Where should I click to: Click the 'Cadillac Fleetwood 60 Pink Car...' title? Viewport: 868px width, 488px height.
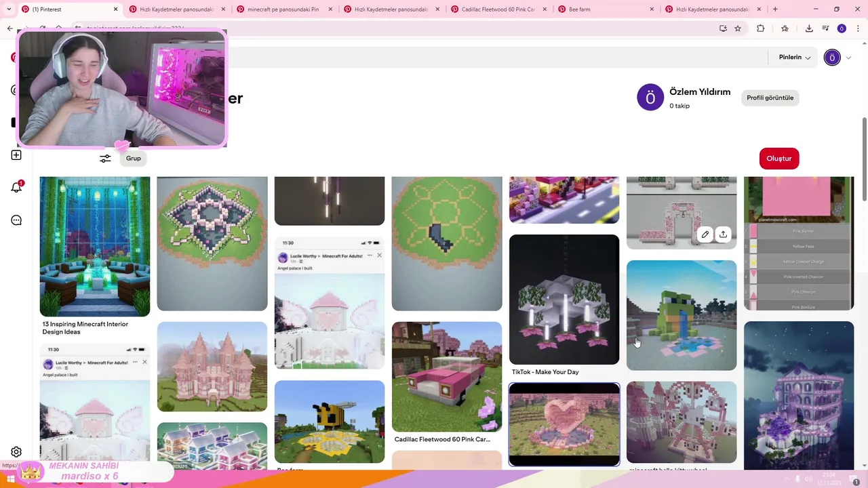pos(442,439)
